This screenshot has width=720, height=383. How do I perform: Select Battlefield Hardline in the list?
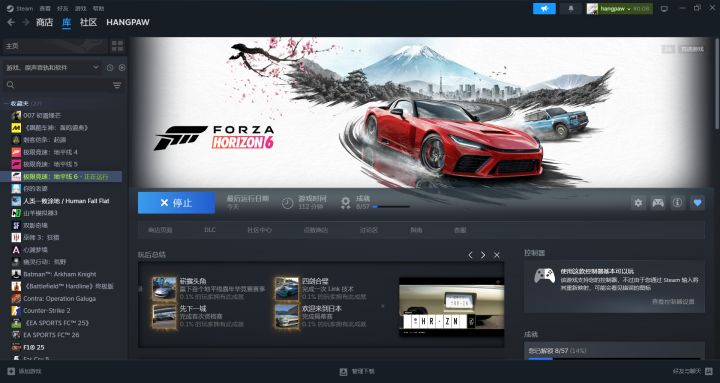[x=62, y=286]
